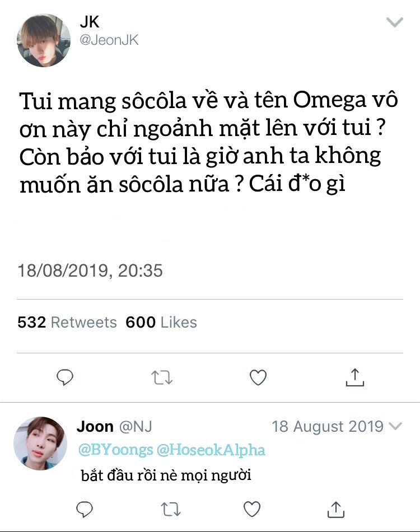Click the 18 August 2019 reply date
Viewport: 420px width, 532px height.
pos(328,426)
